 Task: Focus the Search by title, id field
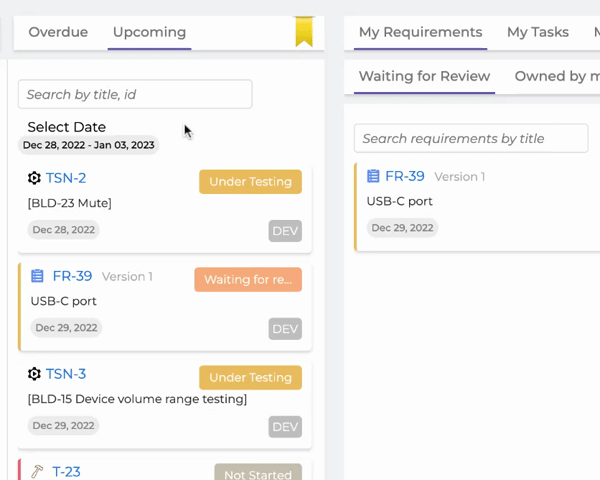pos(135,94)
